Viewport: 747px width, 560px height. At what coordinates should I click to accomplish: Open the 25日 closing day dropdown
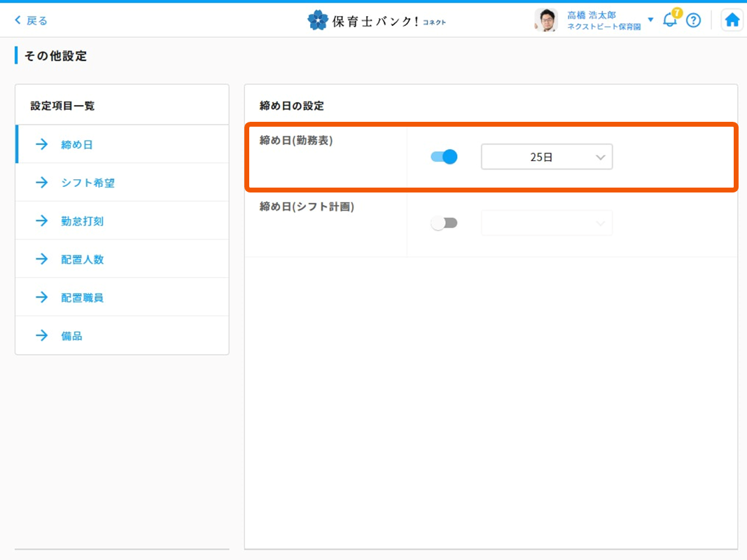point(546,157)
